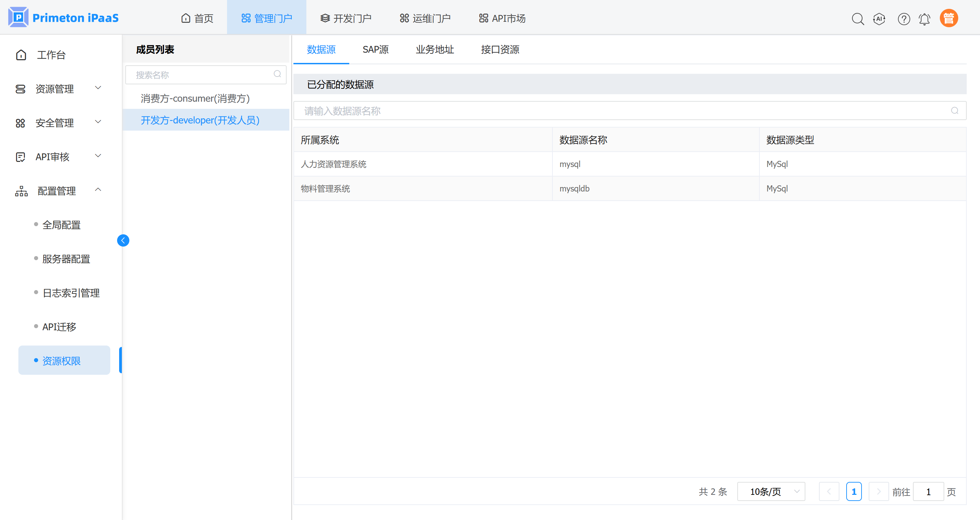
Task: Click search icon in data source field
Action: click(954, 111)
